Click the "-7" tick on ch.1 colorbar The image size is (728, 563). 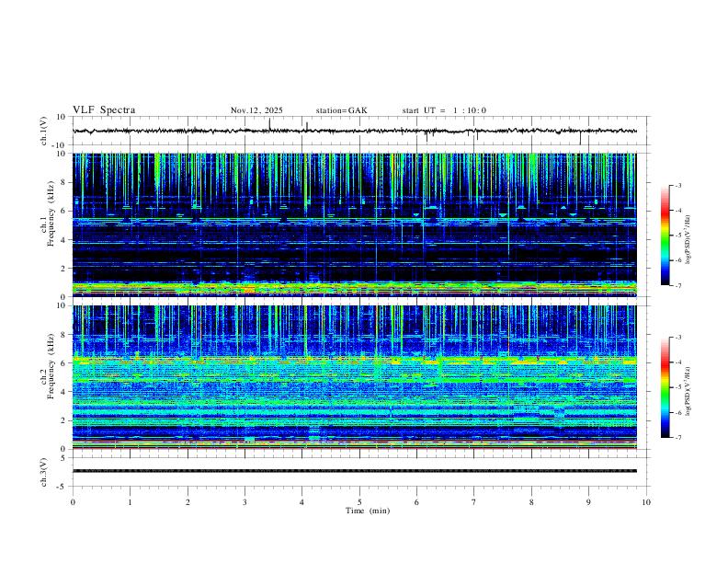677,285
